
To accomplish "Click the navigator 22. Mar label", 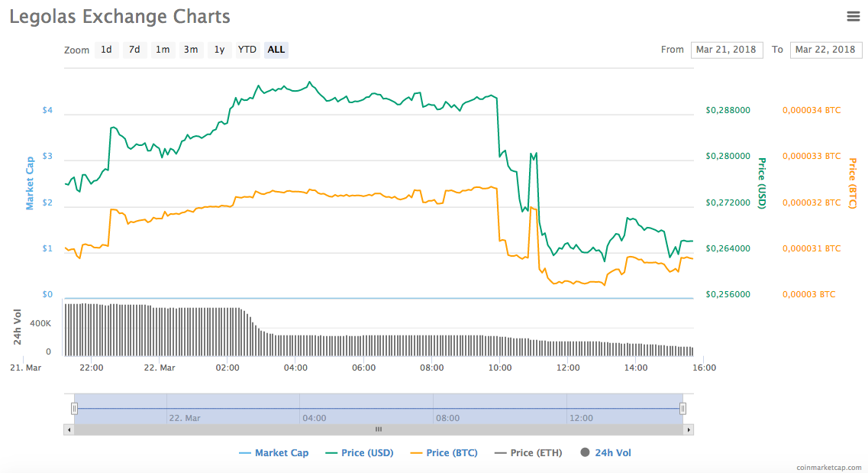I will point(185,418).
